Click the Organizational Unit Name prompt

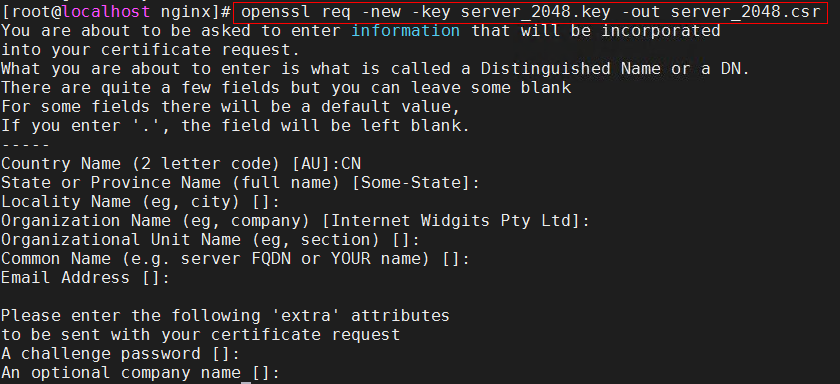tap(211, 239)
